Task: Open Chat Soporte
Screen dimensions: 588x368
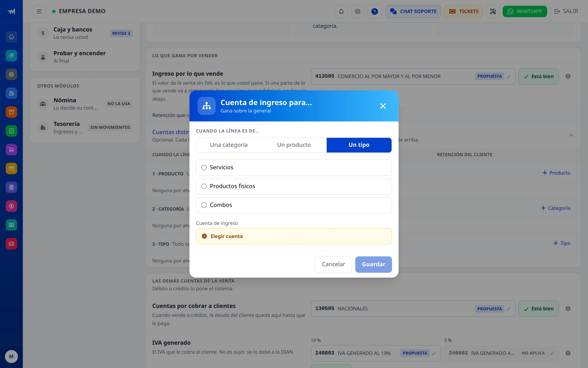Action: [x=413, y=11]
